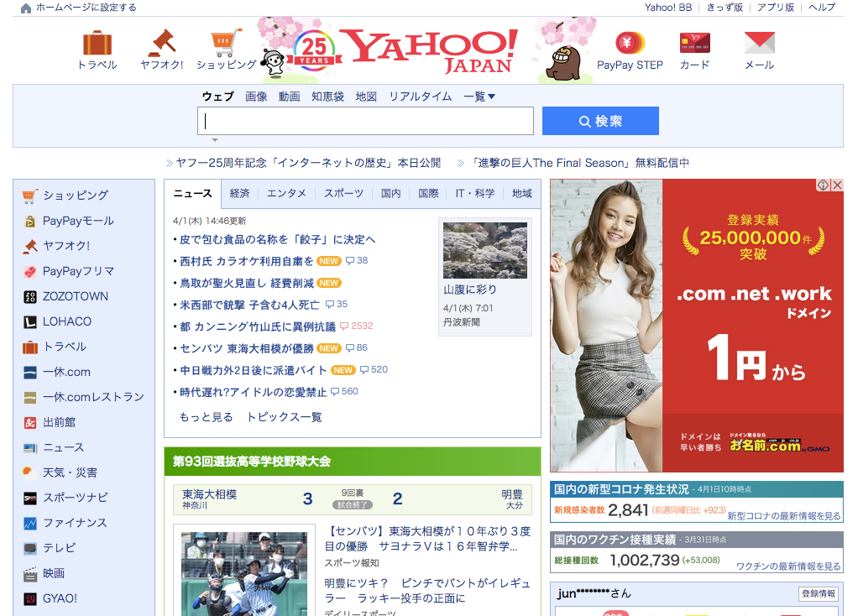Open the ヤフー25周年記念 announcement link
The width and height of the screenshot is (858, 616).
(308, 163)
